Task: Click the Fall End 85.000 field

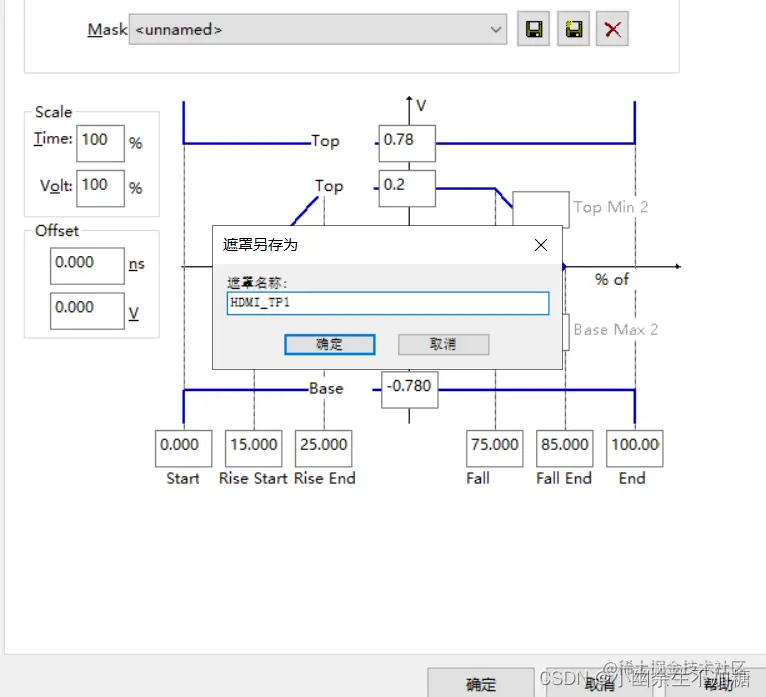Action: [565, 448]
